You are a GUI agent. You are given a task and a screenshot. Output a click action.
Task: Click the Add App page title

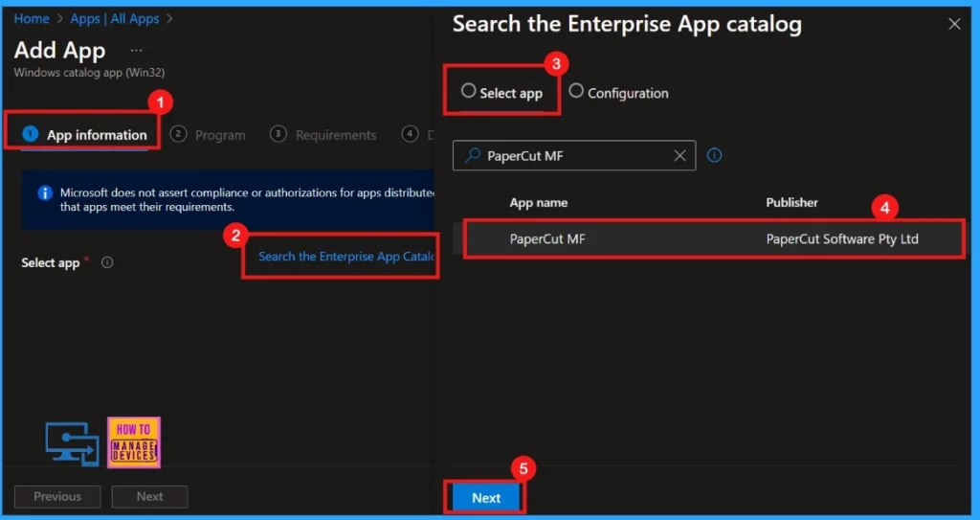[x=60, y=50]
